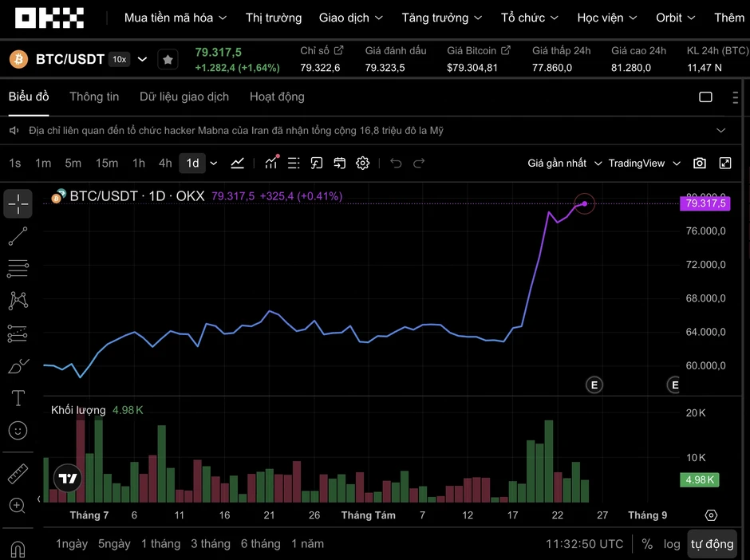Viewport: 750px width, 560px height.
Task: Switch the chart layout rectangle icon
Action: 705,97
